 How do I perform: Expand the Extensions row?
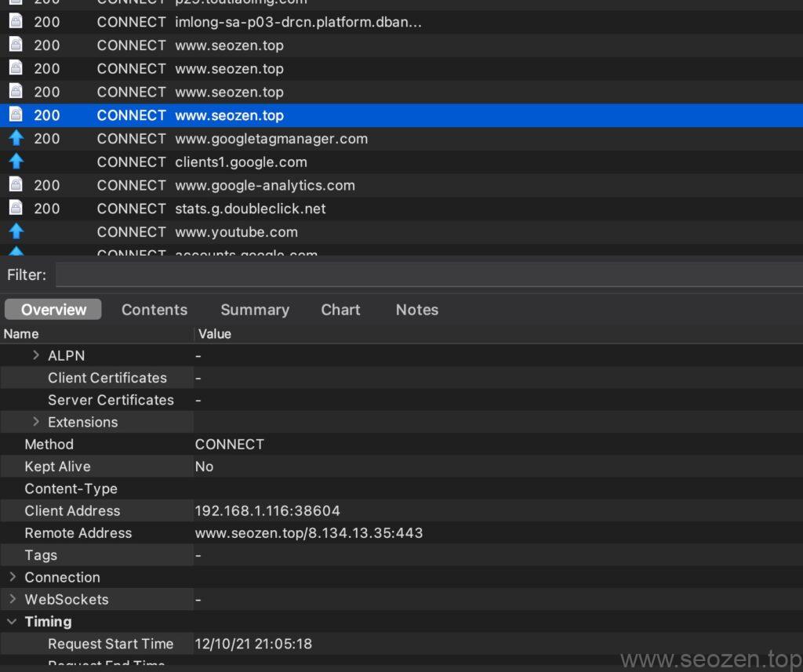click(36, 422)
